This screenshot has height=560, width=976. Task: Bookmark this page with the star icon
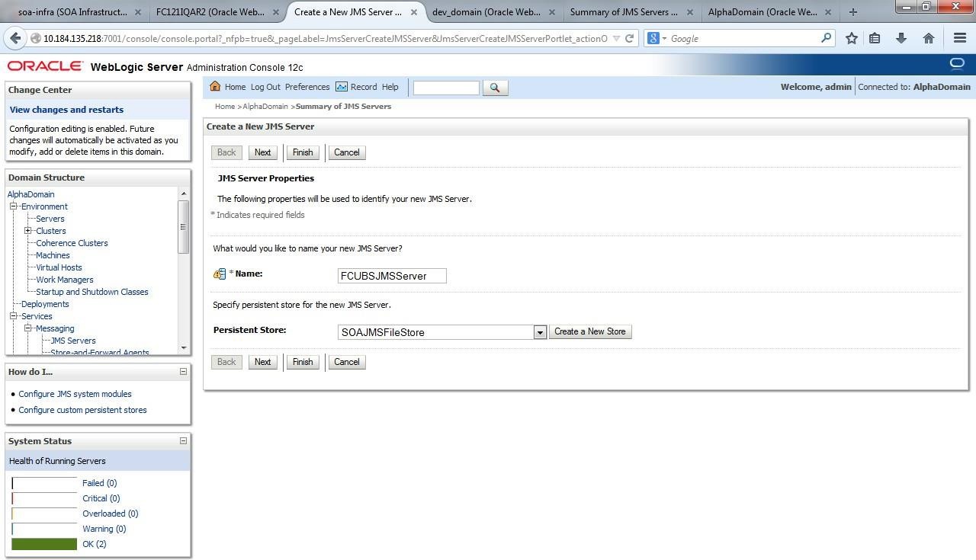[x=852, y=38]
